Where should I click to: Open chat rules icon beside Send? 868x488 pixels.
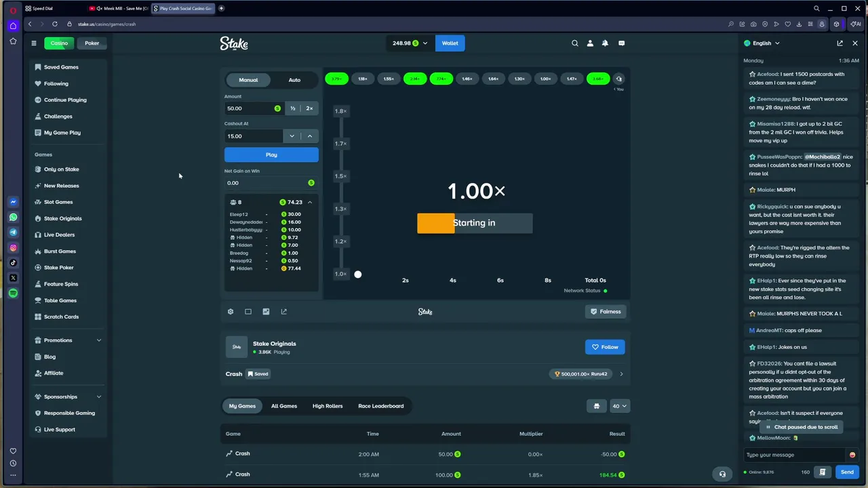[823, 472]
